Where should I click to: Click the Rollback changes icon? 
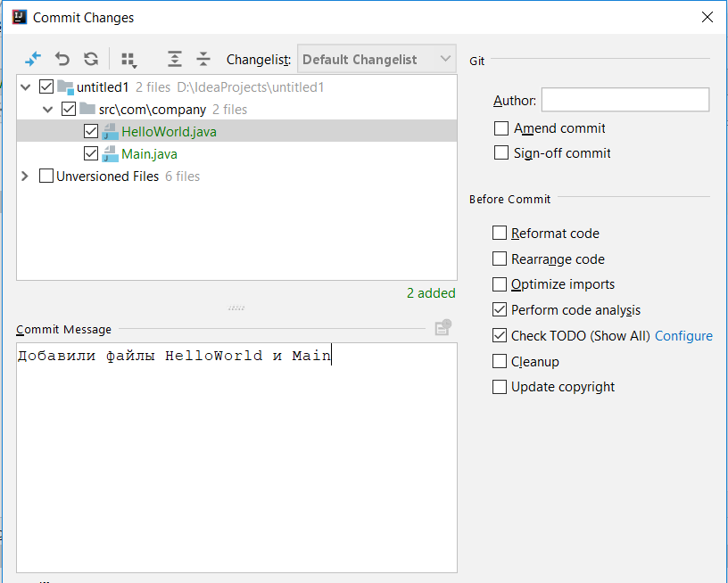[62, 59]
